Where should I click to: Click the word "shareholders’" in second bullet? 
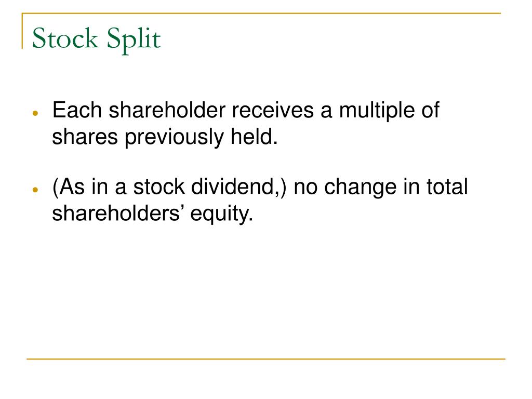[117, 213]
